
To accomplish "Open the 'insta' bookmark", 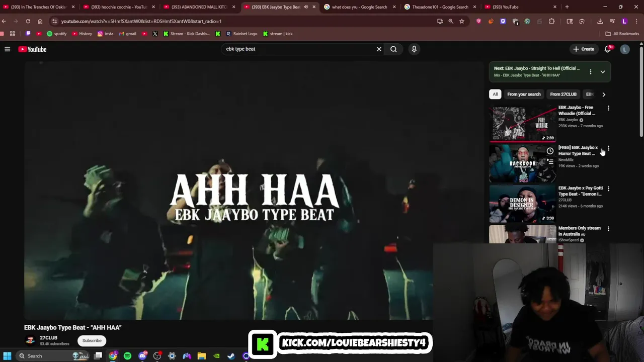I will (106, 34).
